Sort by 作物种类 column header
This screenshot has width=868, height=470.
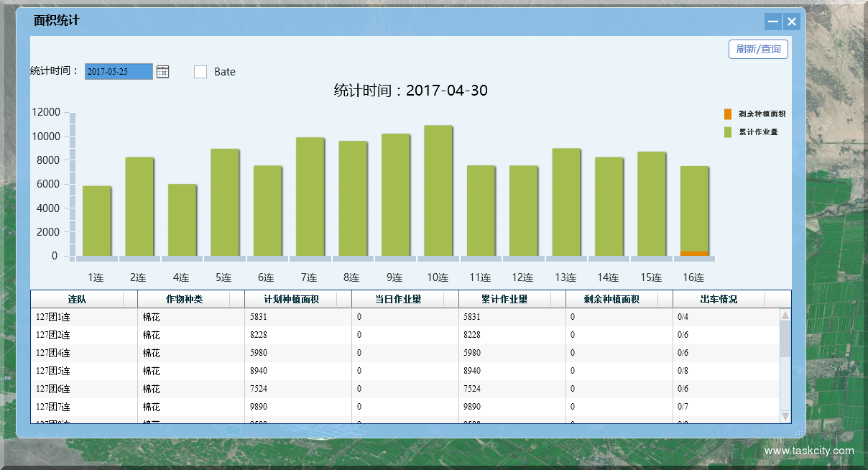point(184,300)
